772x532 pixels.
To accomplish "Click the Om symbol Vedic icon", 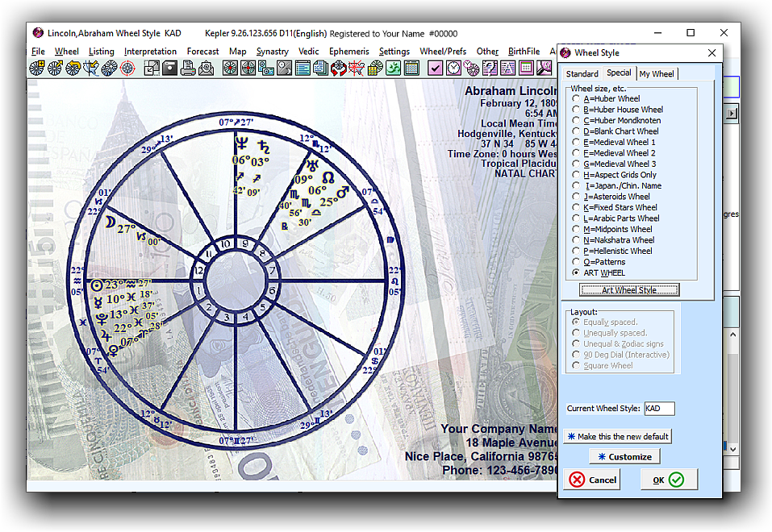I will coord(393,69).
